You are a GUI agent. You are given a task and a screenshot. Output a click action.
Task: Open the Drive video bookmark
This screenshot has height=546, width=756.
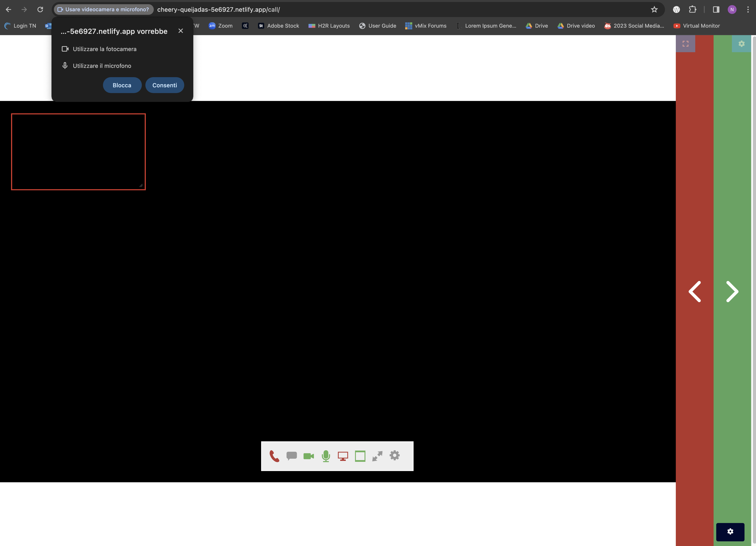click(576, 26)
